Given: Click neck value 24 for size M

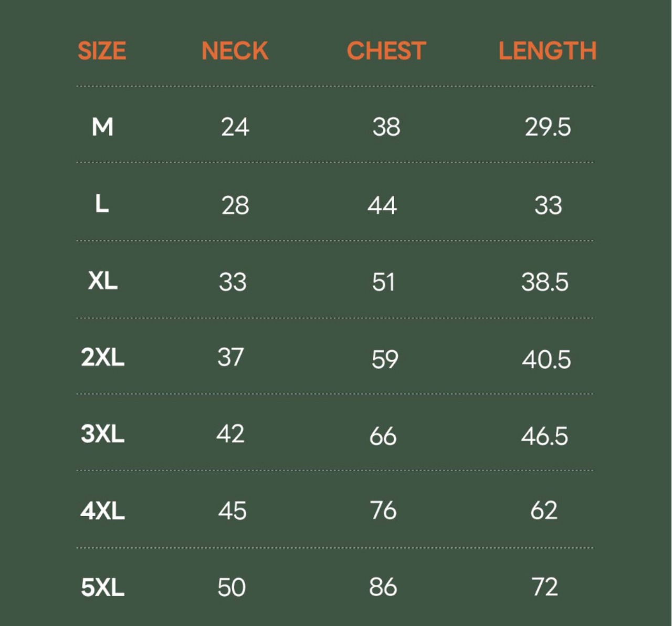Looking at the screenshot, I should pos(235,127).
